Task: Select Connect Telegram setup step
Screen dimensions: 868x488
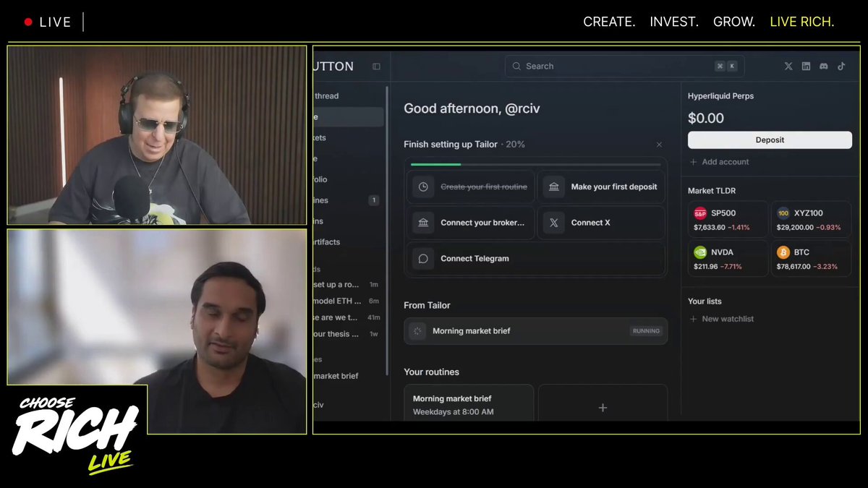Action: coord(535,259)
